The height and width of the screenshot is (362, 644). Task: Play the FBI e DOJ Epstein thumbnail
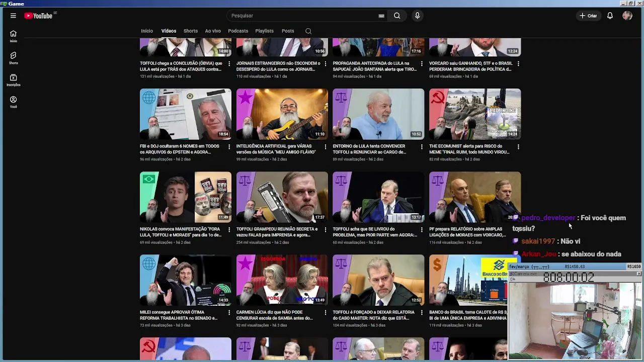pyautogui.click(x=186, y=114)
